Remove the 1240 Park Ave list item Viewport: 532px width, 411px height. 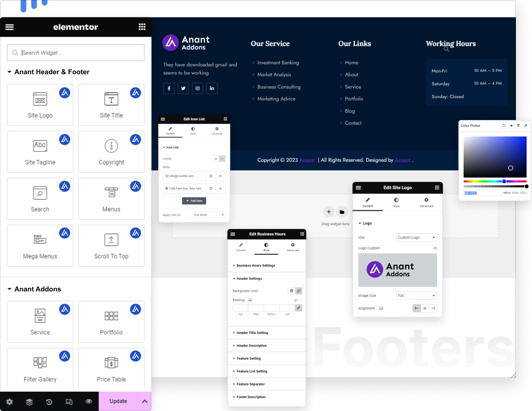221,188
